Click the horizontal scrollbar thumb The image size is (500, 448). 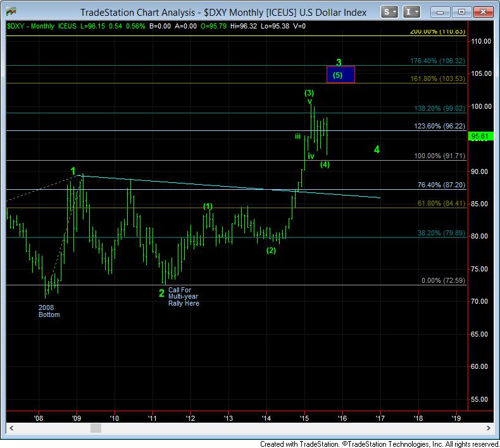[x=95, y=428]
